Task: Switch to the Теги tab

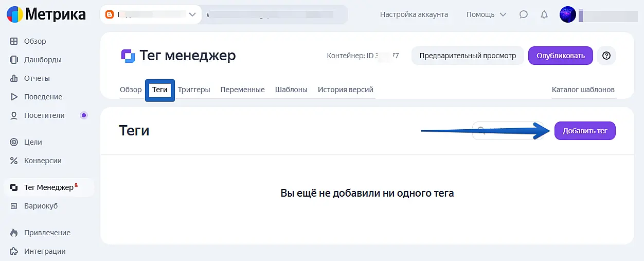Action: (160, 90)
